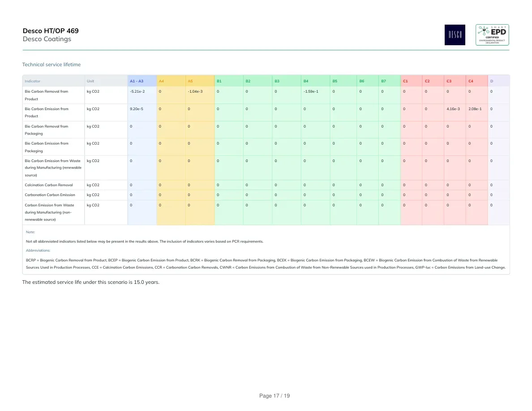
Task: Select the Calcination Carbon Removal row label
Action: coord(48,185)
